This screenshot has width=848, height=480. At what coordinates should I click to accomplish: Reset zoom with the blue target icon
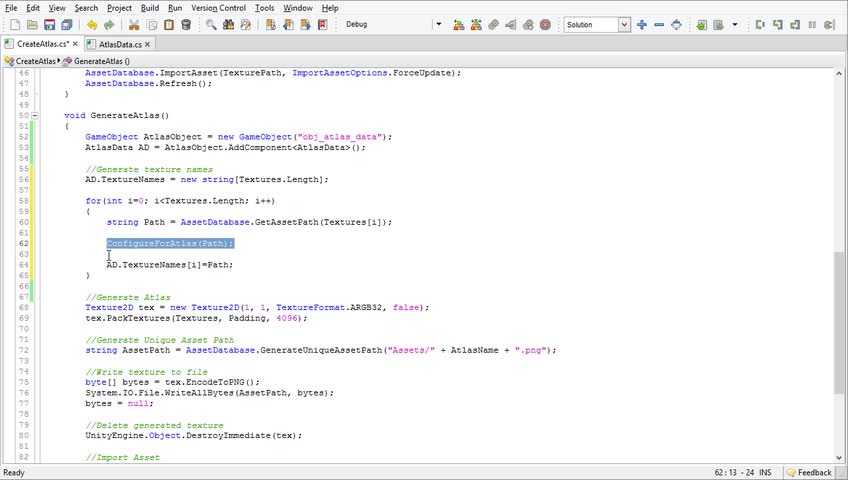click(677, 25)
